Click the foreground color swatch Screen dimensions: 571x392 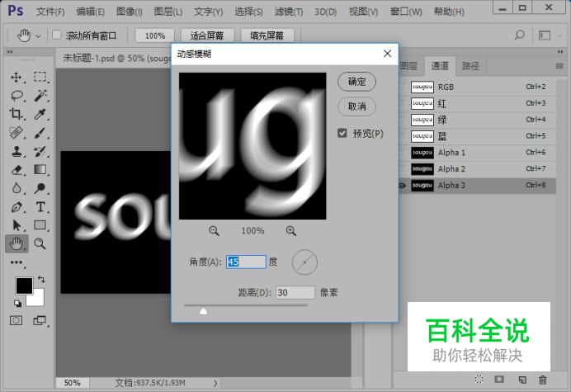pyautogui.click(x=24, y=286)
